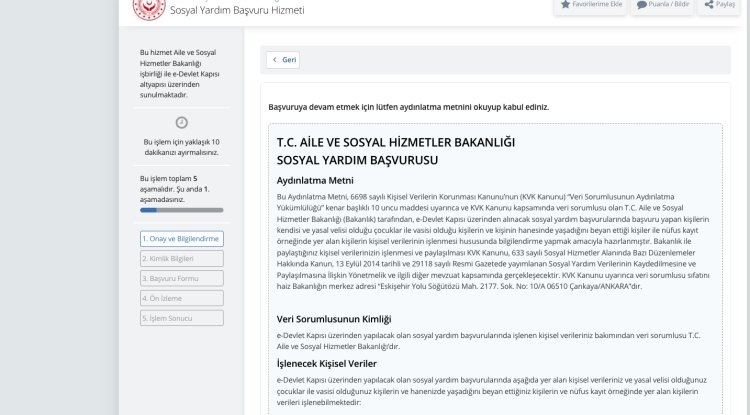
Task: Select step 5. İşlem Sonucu
Action: (182, 318)
